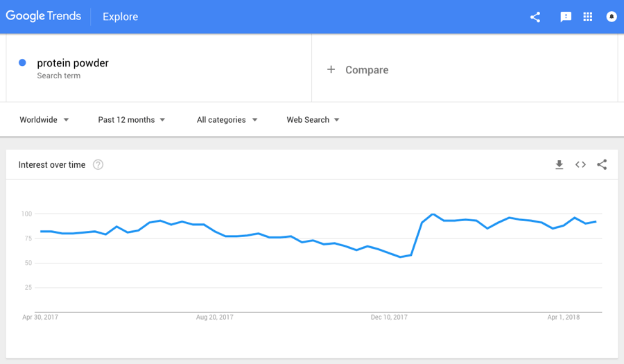624x364 pixels.
Task: Expand the All categories dropdown
Action: [227, 120]
